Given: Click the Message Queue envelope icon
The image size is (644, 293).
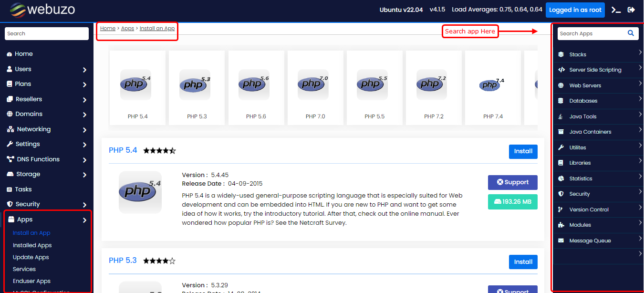Looking at the screenshot, I should coord(561,241).
